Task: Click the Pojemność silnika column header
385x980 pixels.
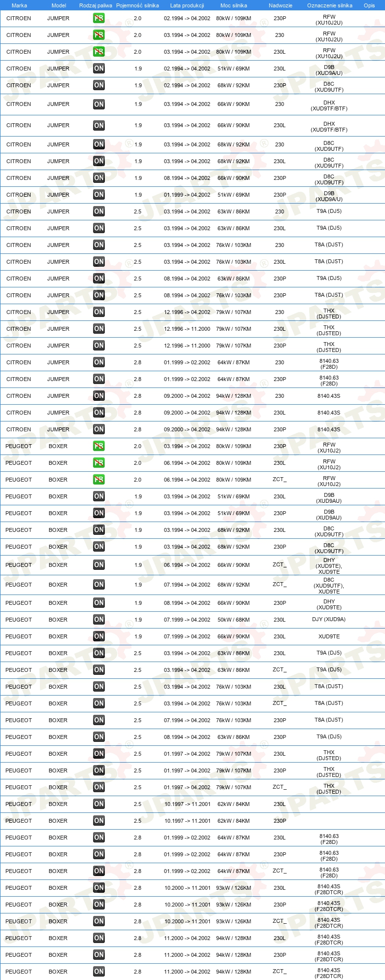Action: 138,5
